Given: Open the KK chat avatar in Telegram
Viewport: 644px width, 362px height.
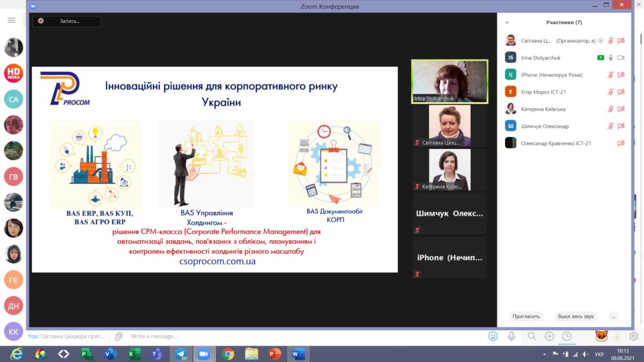Looking at the screenshot, I should 14,331.
